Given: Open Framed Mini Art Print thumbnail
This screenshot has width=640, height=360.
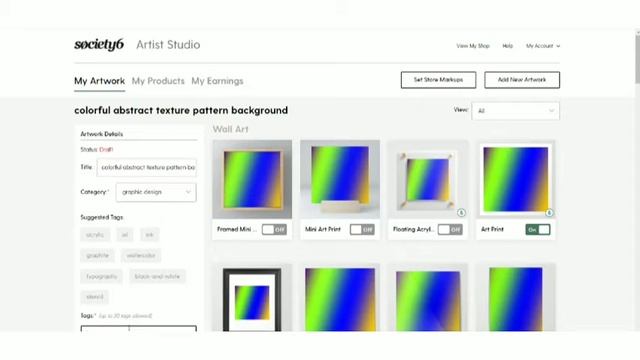Looking at the screenshot, I should [x=252, y=179].
